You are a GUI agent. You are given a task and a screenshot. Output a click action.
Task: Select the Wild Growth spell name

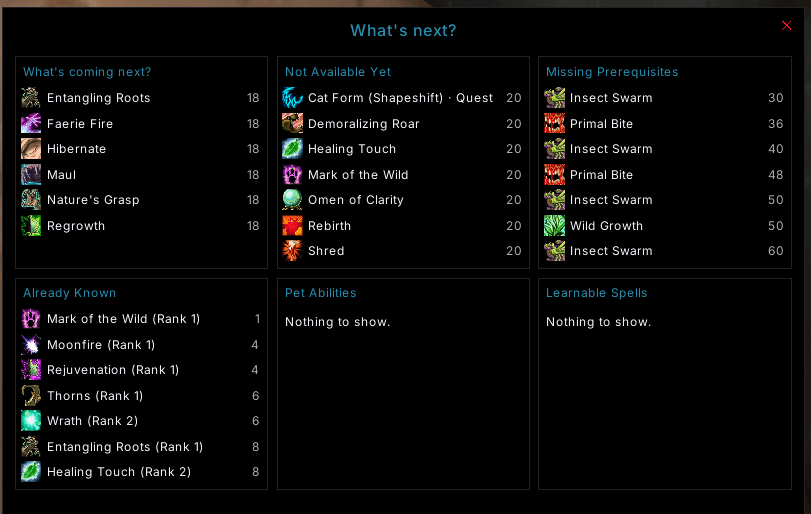tap(606, 225)
